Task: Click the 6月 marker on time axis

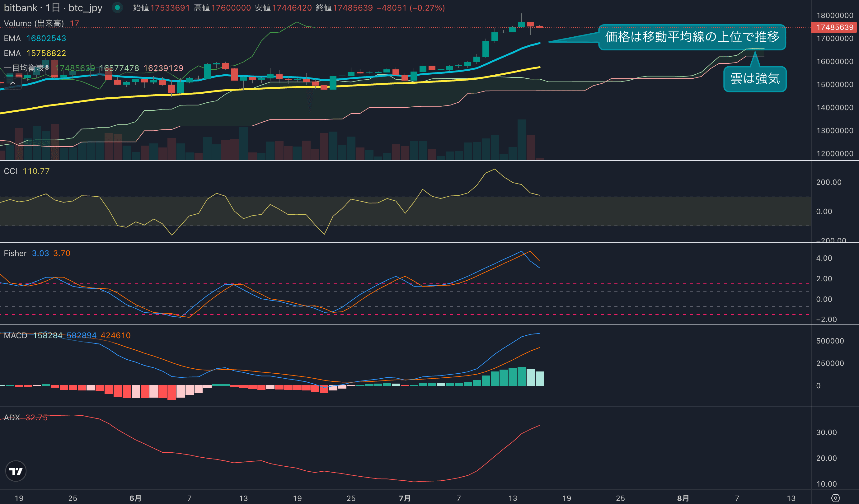Action: pyautogui.click(x=135, y=498)
